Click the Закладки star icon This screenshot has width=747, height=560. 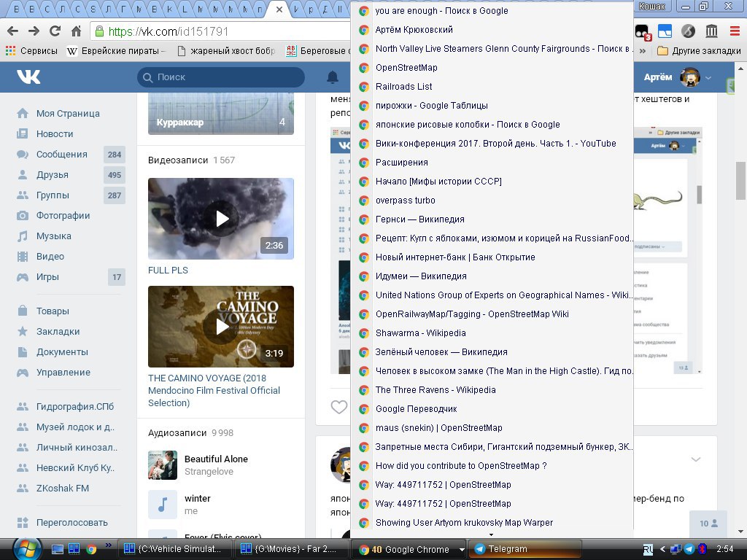(x=23, y=332)
